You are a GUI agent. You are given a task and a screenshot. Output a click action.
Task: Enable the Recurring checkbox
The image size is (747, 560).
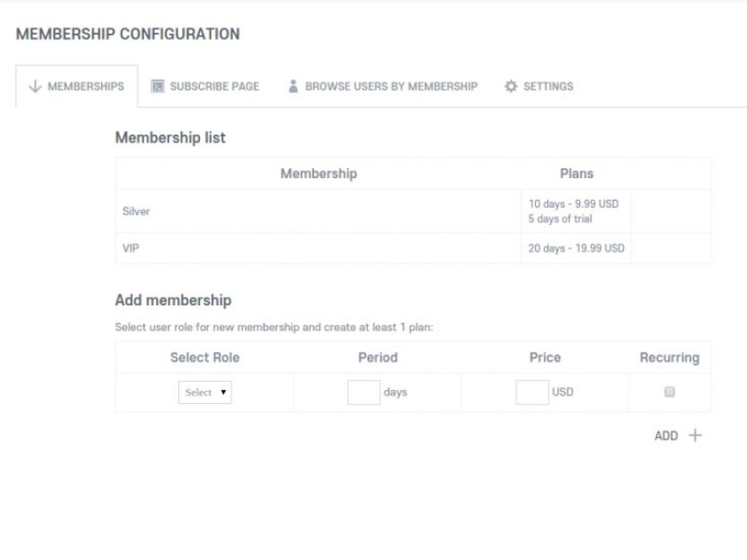point(669,393)
